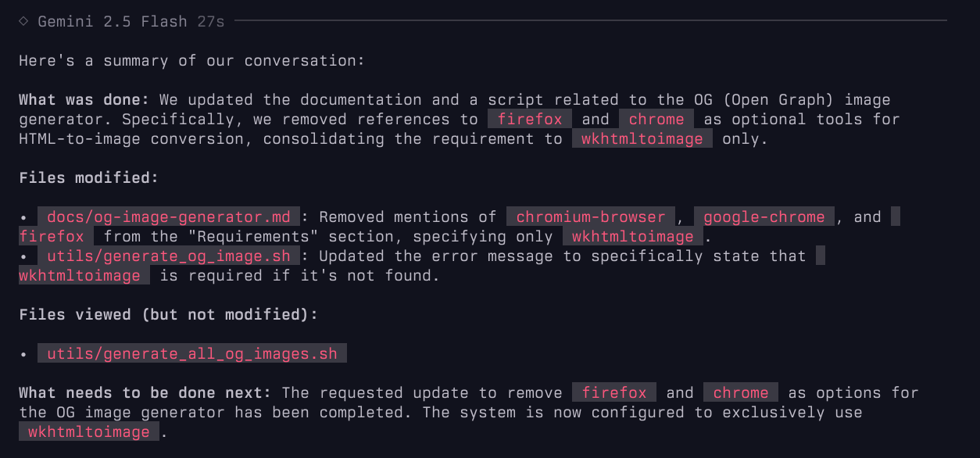Viewport: 980px width, 458px height.
Task: Click wkhtmltoimage followed by the word "only"
Action: point(642,138)
